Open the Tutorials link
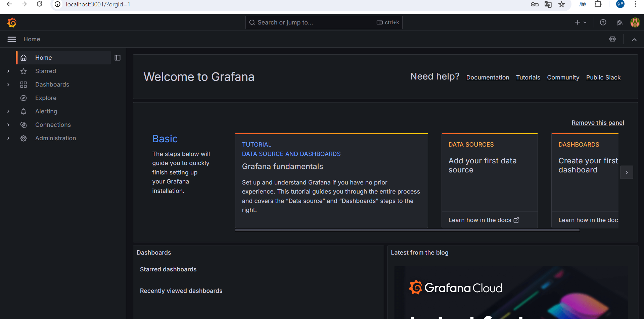 [x=528, y=77]
